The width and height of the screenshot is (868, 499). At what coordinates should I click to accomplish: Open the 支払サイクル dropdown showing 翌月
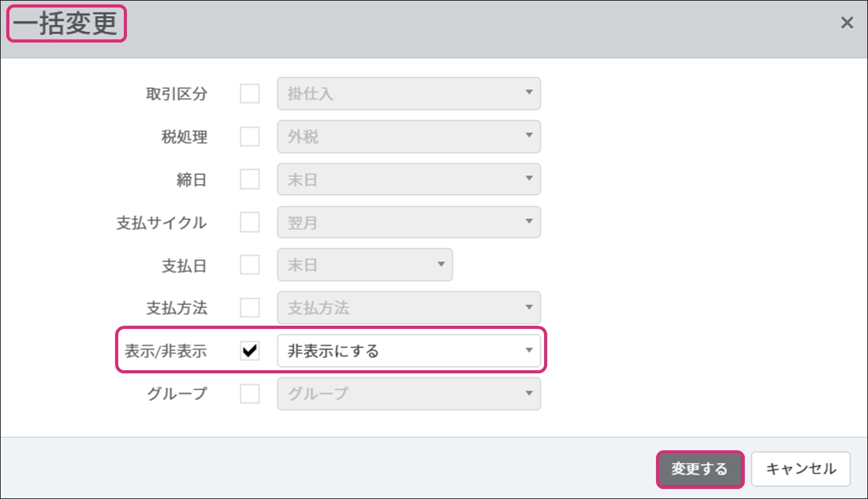click(409, 223)
